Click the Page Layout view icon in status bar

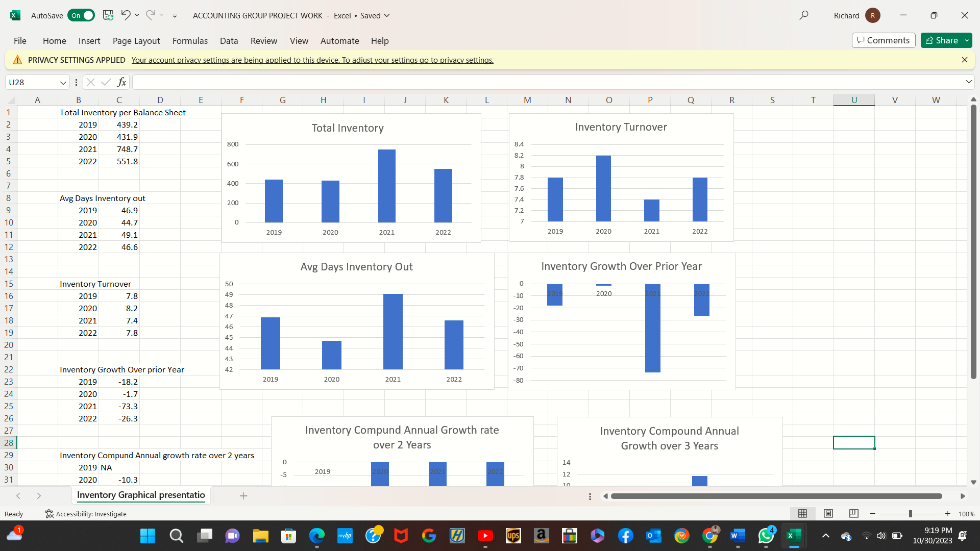(x=828, y=513)
